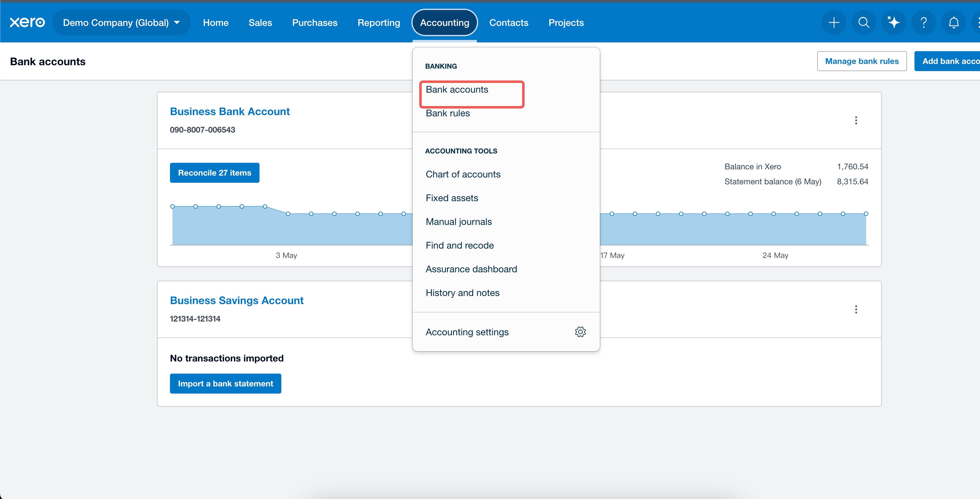980x499 pixels.
Task: Click the Statement balance value 8,315.64
Action: point(852,182)
